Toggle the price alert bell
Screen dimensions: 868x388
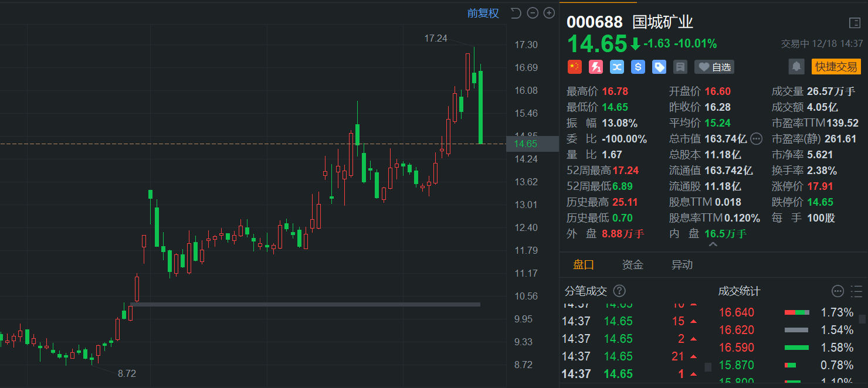(796, 66)
